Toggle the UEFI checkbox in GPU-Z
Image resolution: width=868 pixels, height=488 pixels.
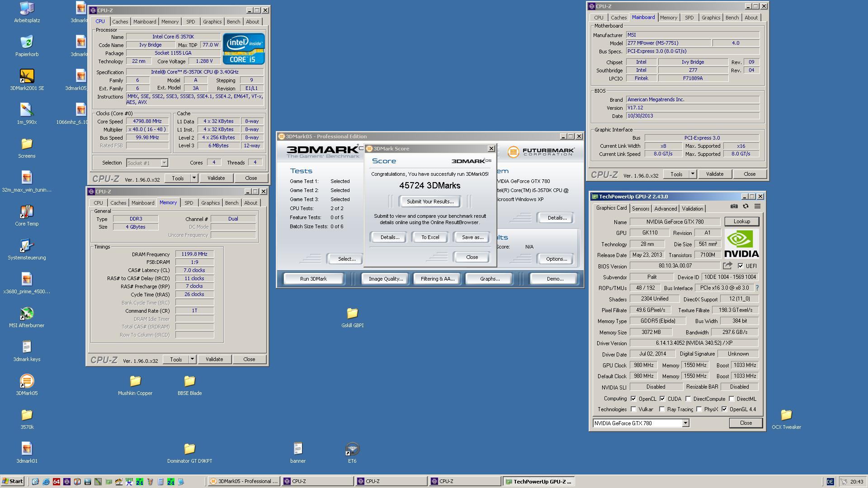741,266
